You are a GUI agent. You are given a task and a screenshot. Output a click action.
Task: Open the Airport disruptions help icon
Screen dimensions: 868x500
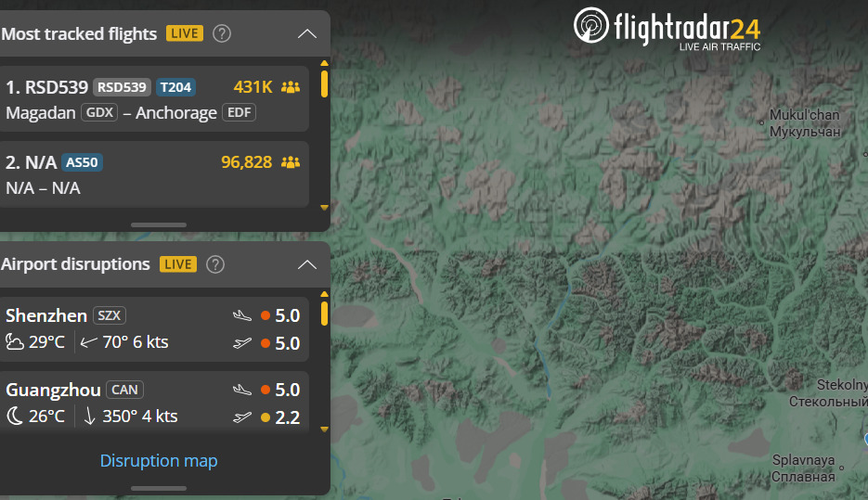pyautogui.click(x=215, y=264)
